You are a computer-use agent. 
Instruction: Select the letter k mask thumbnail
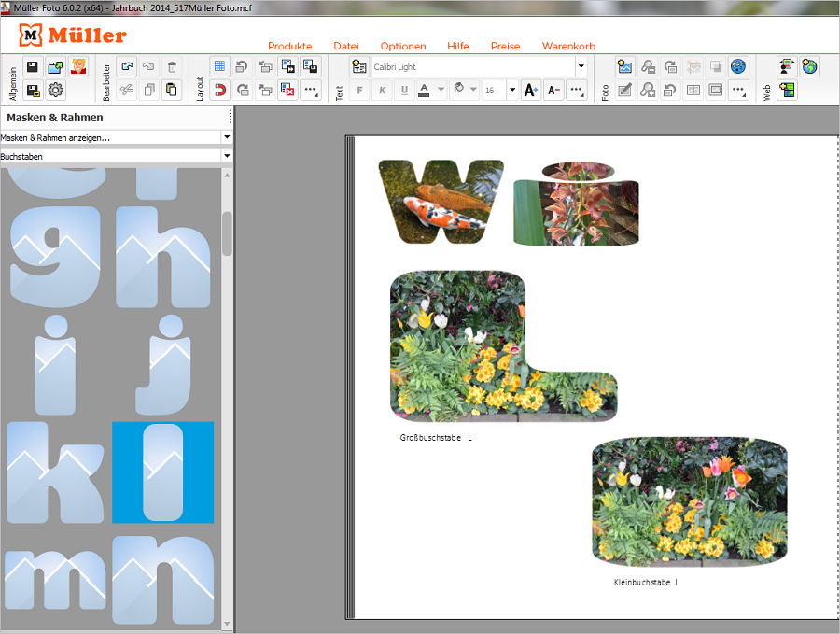[x=54, y=472]
